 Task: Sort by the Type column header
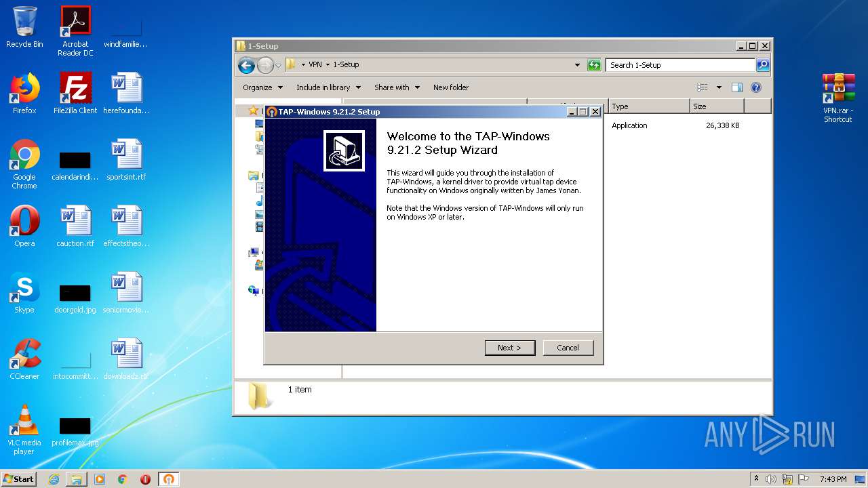coord(649,106)
